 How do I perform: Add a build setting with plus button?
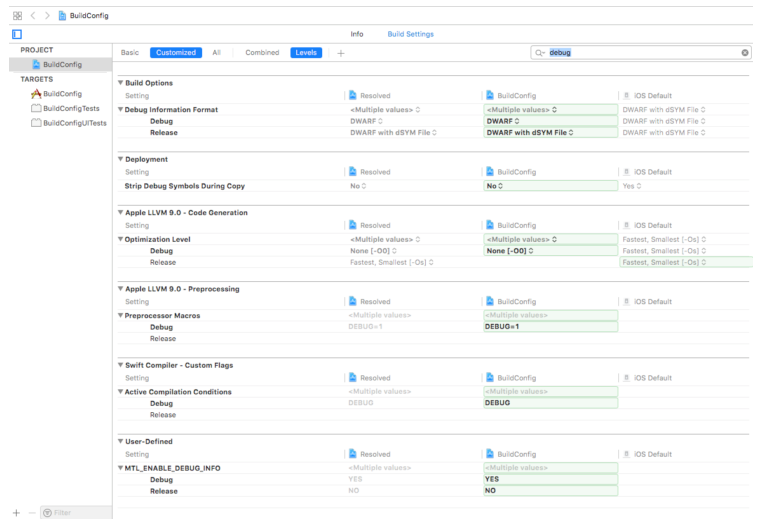(341, 53)
